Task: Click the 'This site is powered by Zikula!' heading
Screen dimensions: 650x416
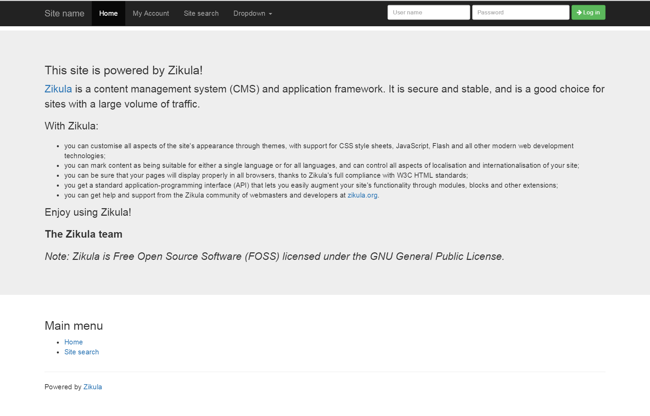Action: (124, 70)
